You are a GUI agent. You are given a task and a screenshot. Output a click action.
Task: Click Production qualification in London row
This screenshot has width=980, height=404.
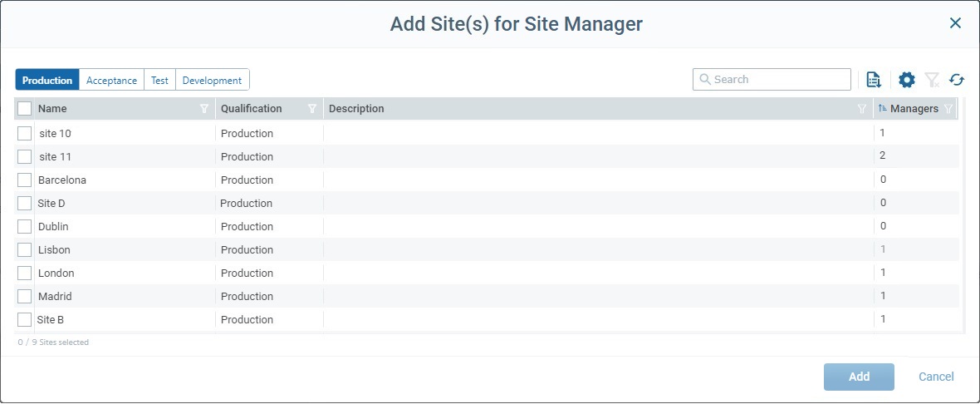247,273
